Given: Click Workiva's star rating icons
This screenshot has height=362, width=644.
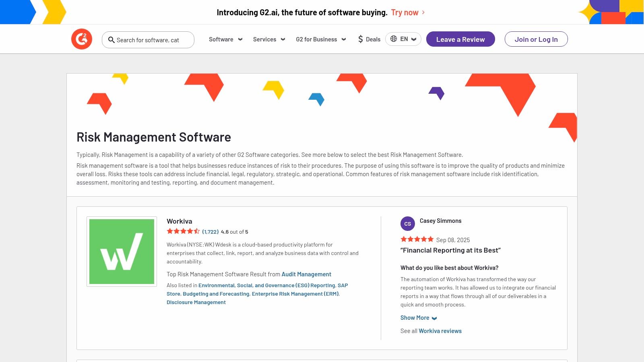Looking at the screenshot, I should pyautogui.click(x=183, y=231).
